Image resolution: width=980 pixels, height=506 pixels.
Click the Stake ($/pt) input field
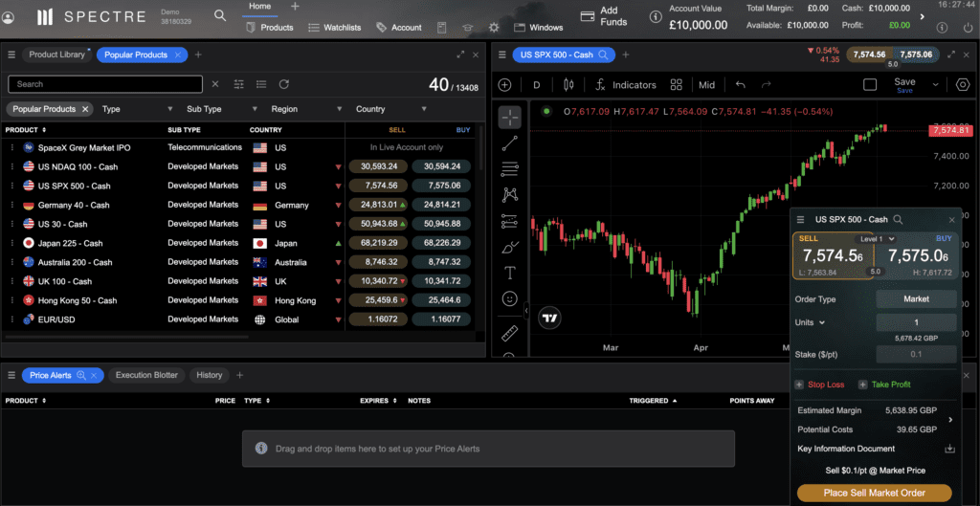pos(916,354)
